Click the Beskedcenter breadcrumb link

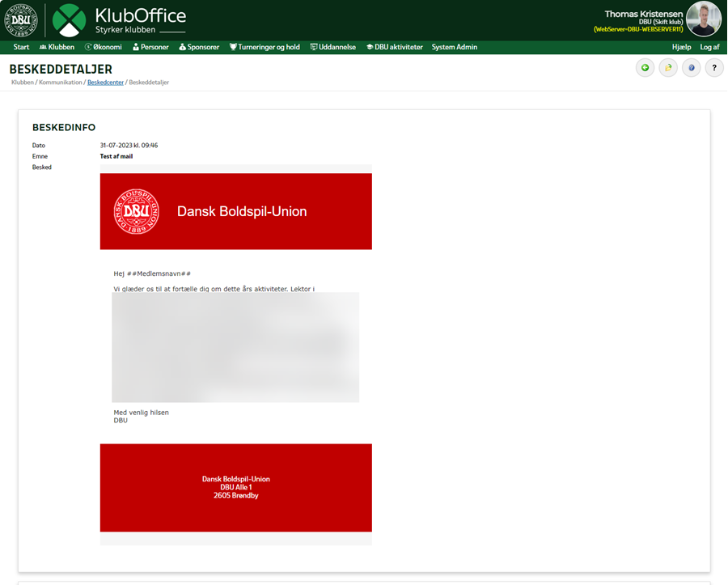pos(105,83)
